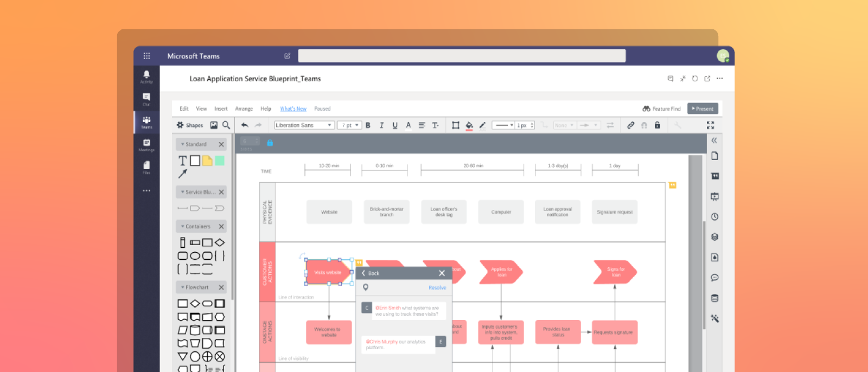Reload the tab with refresh icon
This screenshot has height=372, width=868.
[695, 79]
